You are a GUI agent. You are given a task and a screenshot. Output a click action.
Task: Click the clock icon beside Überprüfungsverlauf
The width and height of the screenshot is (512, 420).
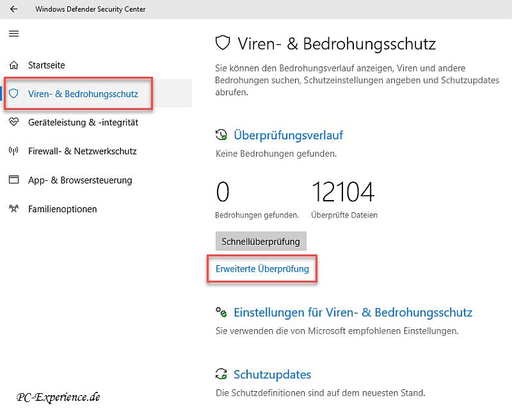pyautogui.click(x=221, y=135)
